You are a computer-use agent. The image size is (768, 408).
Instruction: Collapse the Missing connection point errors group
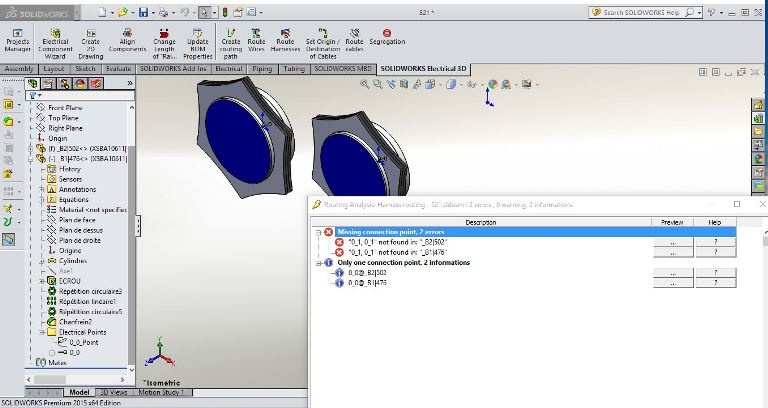(318, 232)
